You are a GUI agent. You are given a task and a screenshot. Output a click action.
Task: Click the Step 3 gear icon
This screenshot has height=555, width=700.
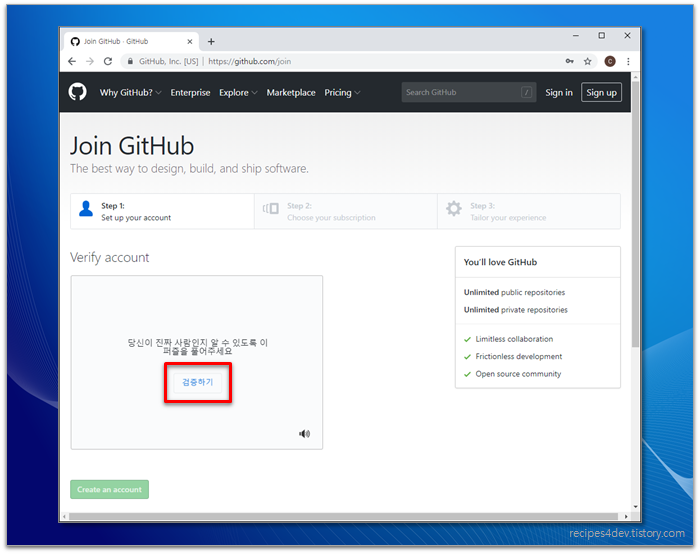454,209
